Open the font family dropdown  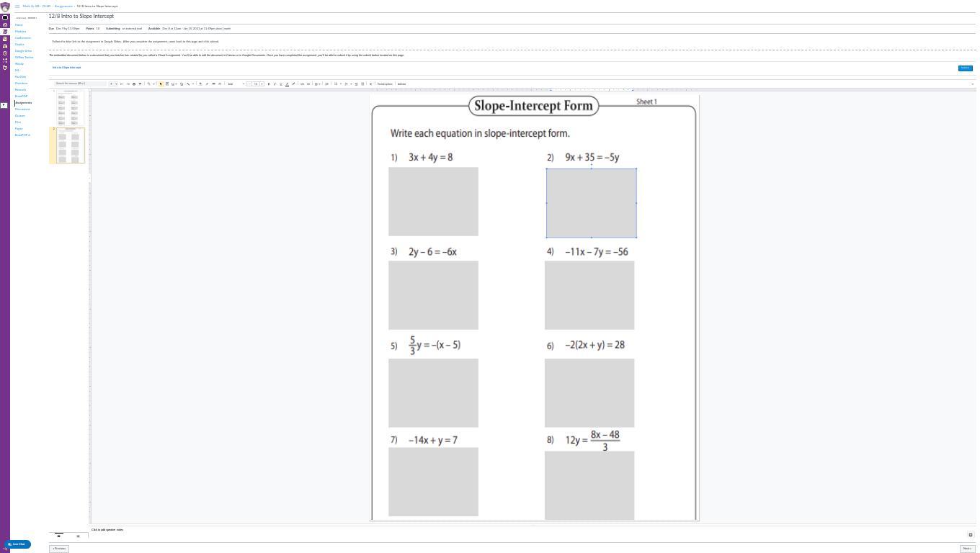click(236, 84)
